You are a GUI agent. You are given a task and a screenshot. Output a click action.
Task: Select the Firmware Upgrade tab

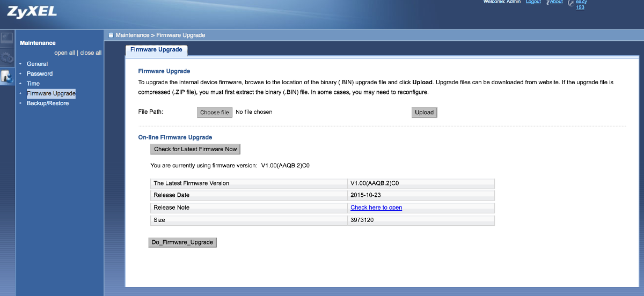[156, 50]
